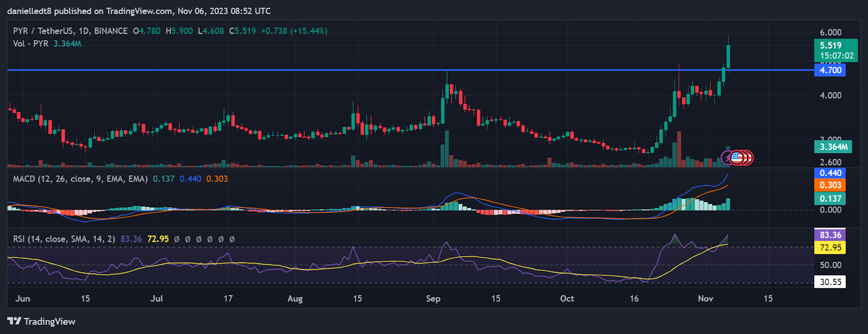Select the Vol · PYR indicator legend
Viewport: 868px width, 334px height.
31,43
